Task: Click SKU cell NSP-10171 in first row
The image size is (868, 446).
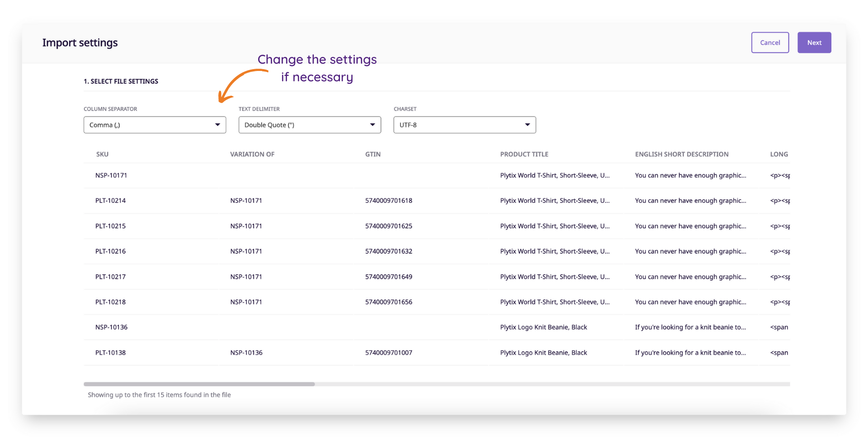Action: click(111, 175)
